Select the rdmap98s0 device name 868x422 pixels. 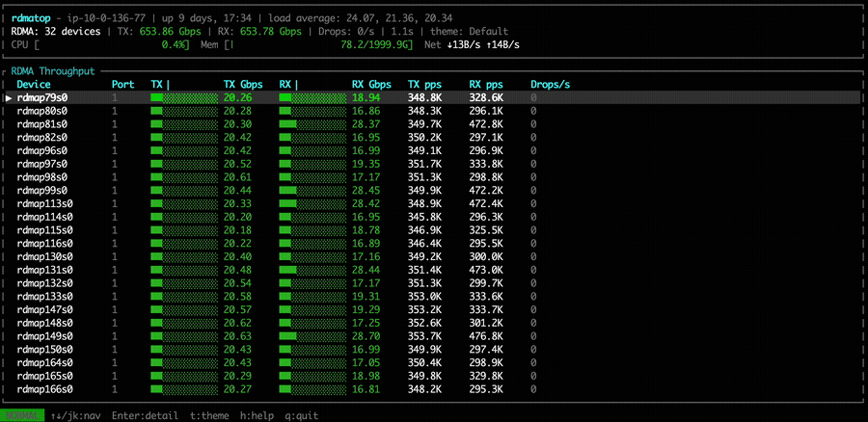tap(42, 177)
